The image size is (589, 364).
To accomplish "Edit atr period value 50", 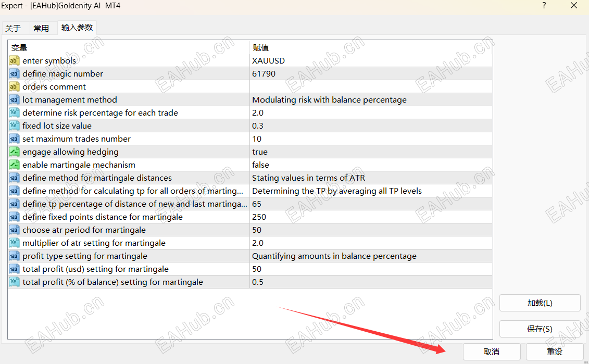I will click(371, 230).
